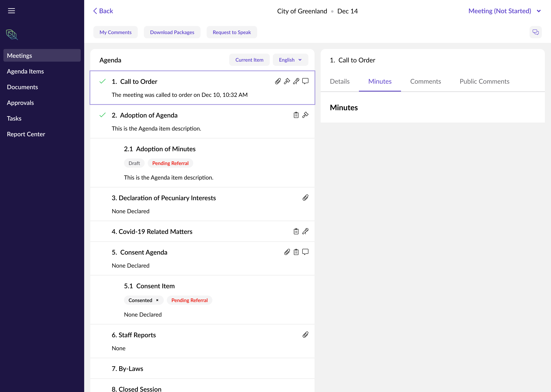Click Pending Referral tag on Consent Item

click(x=189, y=300)
